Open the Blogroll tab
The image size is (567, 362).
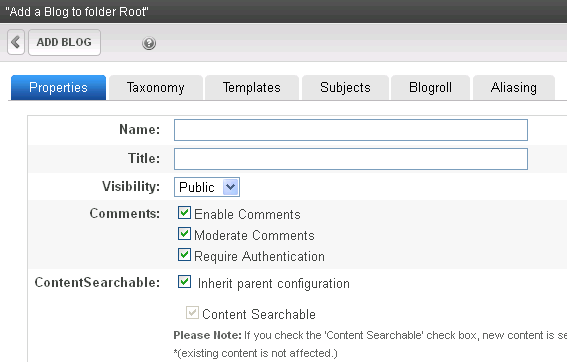click(x=430, y=88)
